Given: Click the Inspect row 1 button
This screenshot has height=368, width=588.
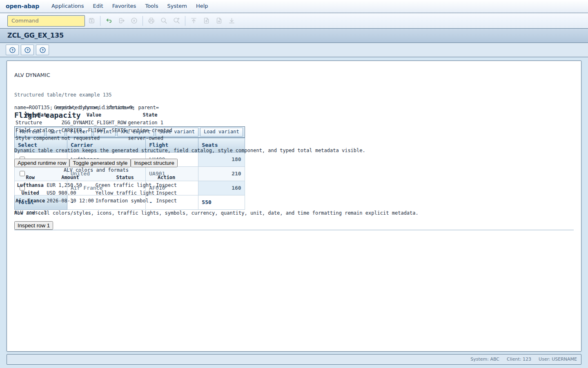Looking at the screenshot, I should pos(33,226).
